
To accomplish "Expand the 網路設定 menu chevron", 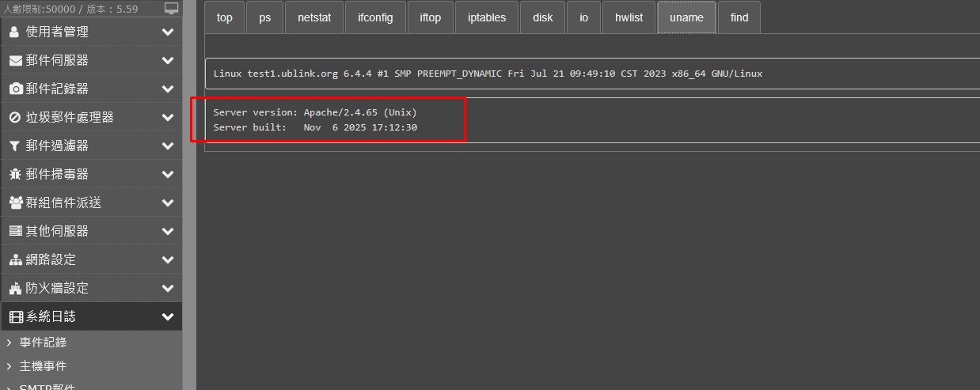I will coord(167,260).
